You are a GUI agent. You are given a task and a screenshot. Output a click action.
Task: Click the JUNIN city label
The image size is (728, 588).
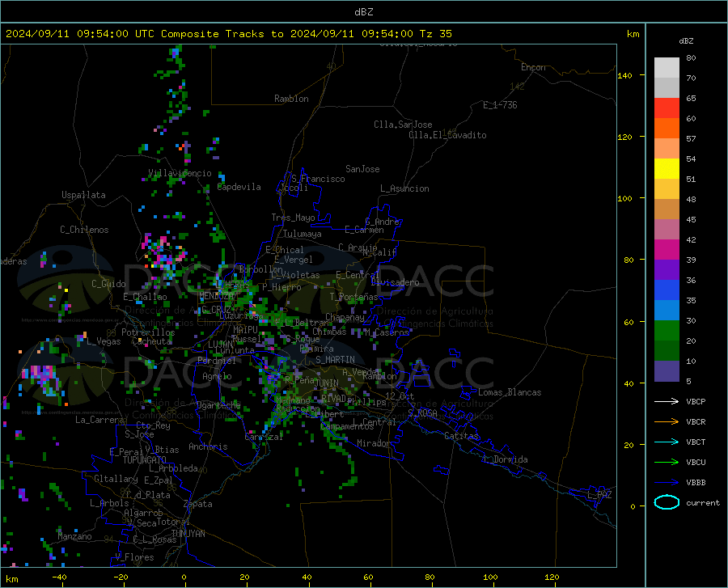coord(327,383)
